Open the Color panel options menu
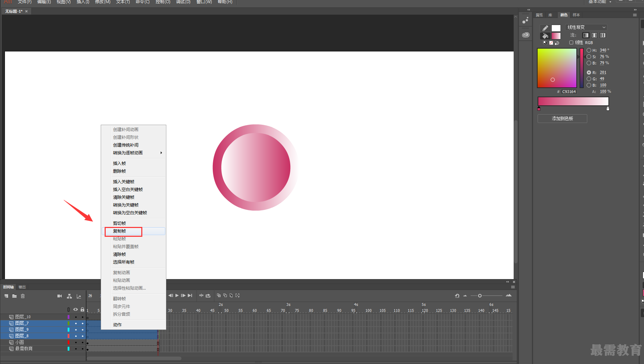This screenshot has height=364, width=644. pyautogui.click(x=635, y=15)
